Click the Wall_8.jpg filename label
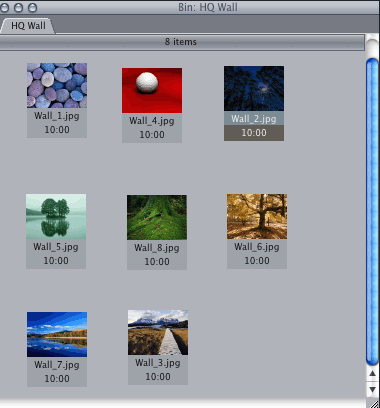The width and height of the screenshot is (380, 408). click(157, 248)
